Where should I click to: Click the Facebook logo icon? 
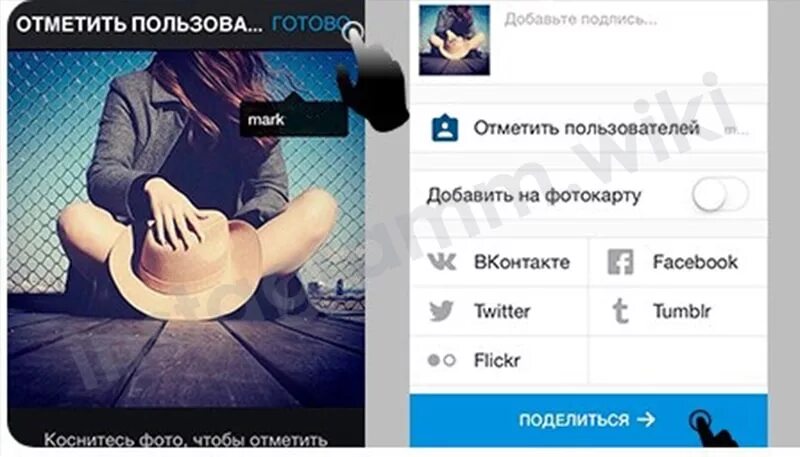(x=620, y=262)
